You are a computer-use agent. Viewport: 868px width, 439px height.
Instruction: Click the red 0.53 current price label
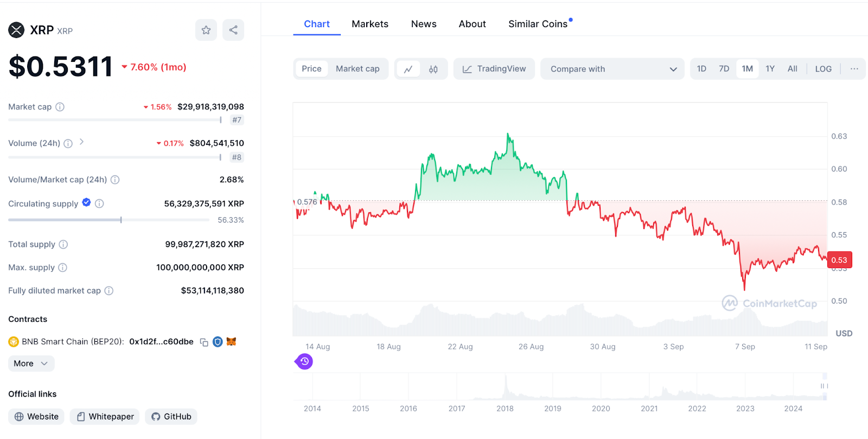839,260
